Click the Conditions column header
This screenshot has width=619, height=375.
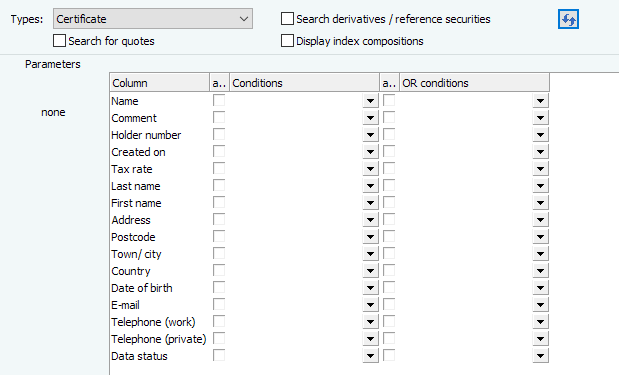(304, 83)
